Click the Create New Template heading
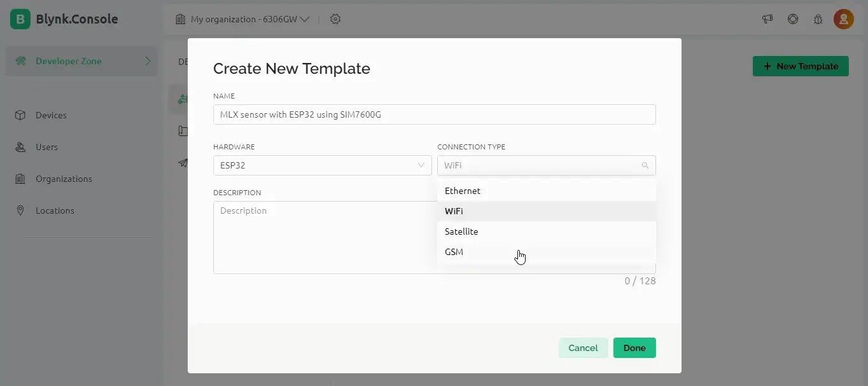This screenshot has height=386, width=868. [291, 69]
